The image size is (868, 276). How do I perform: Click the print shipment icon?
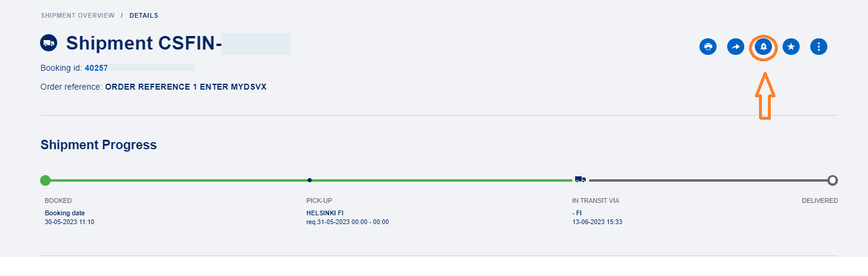click(x=708, y=47)
